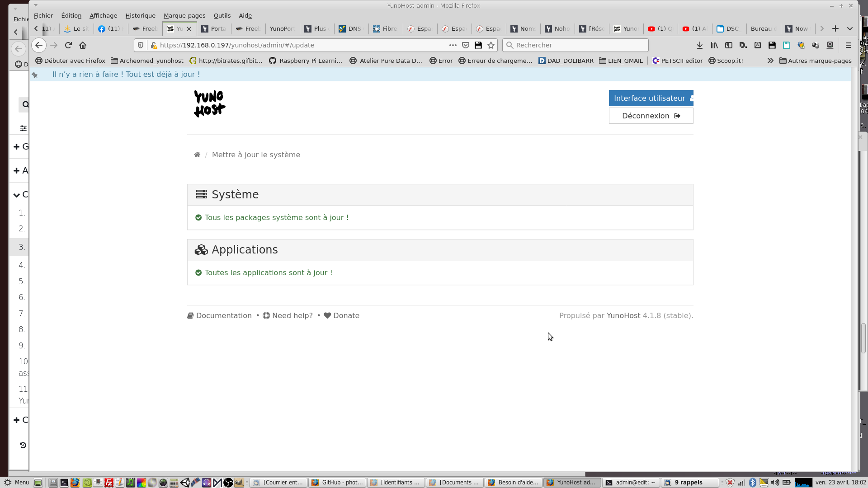Open a new tab with plus icon

click(x=835, y=28)
